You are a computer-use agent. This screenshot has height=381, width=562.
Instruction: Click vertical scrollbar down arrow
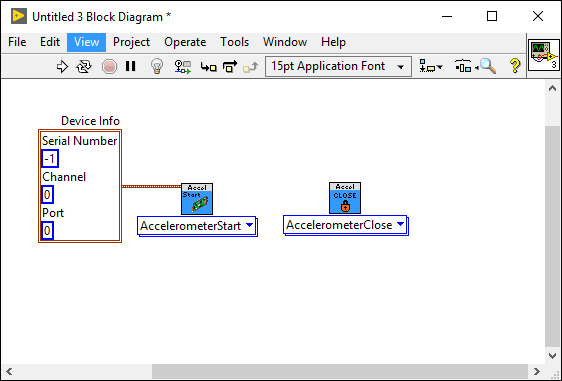pos(552,356)
